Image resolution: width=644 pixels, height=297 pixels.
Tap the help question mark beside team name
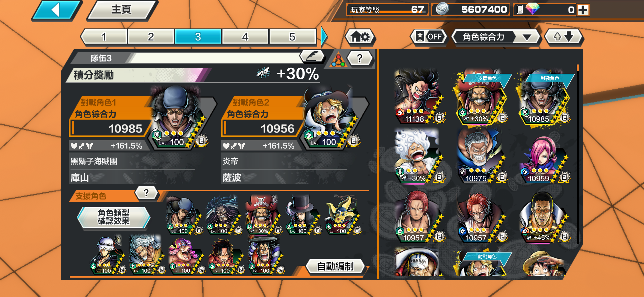[360, 58]
